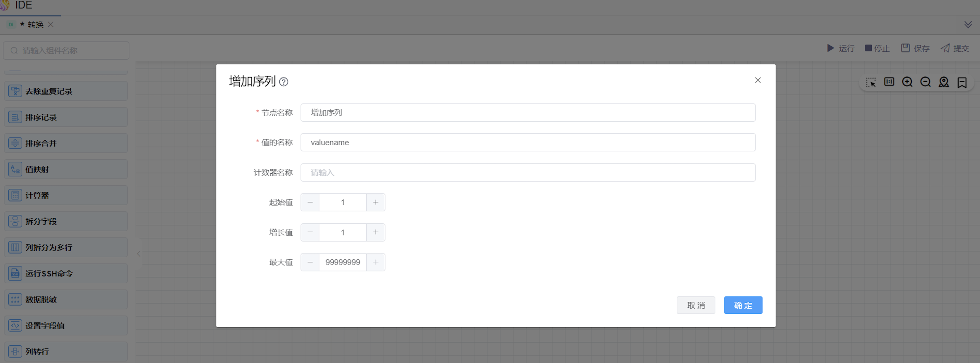Click the fit-to-canvas icon in toolbar
Viewport: 980px width, 363px height.
click(x=889, y=82)
